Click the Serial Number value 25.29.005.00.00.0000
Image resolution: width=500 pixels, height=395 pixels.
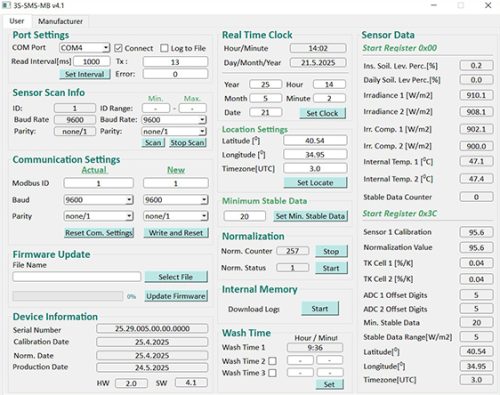(152, 329)
